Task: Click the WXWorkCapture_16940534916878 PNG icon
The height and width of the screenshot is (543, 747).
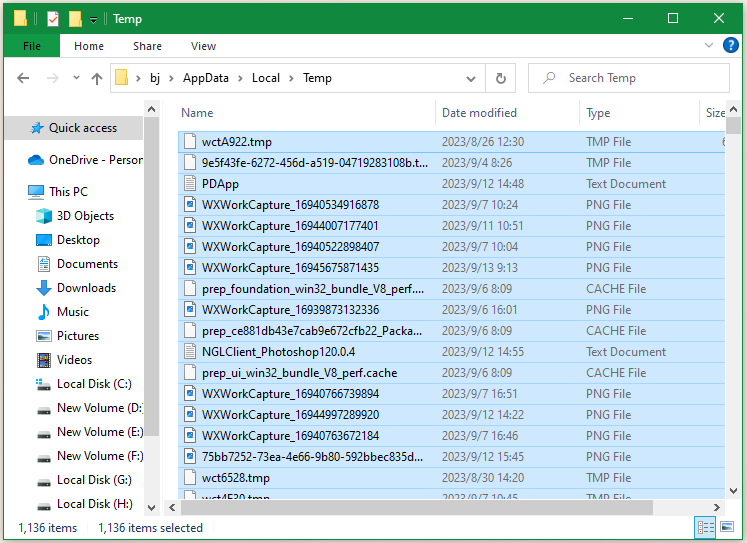Action: pos(190,205)
